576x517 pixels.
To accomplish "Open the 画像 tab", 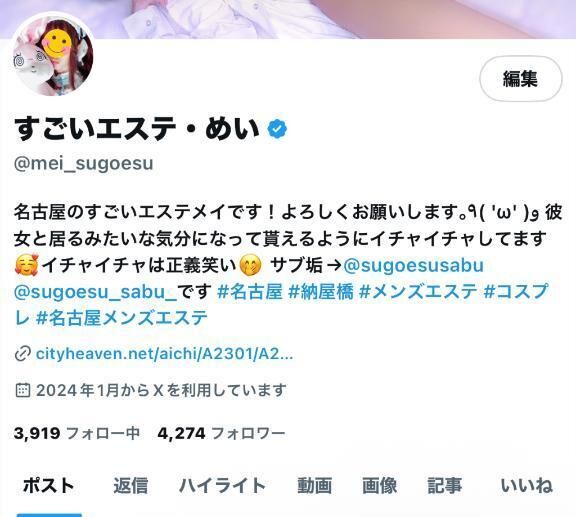I will pos(379,486).
